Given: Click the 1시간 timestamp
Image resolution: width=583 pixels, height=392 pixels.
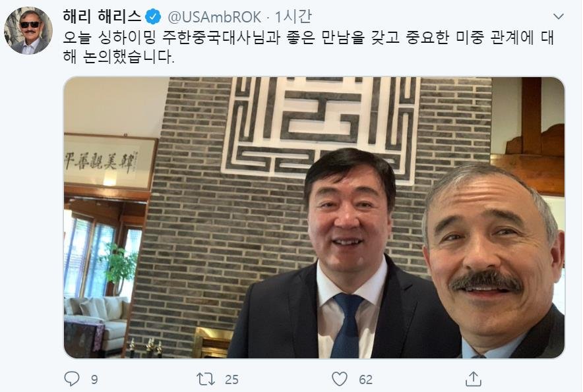Looking at the screenshot, I should pyautogui.click(x=293, y=16).
